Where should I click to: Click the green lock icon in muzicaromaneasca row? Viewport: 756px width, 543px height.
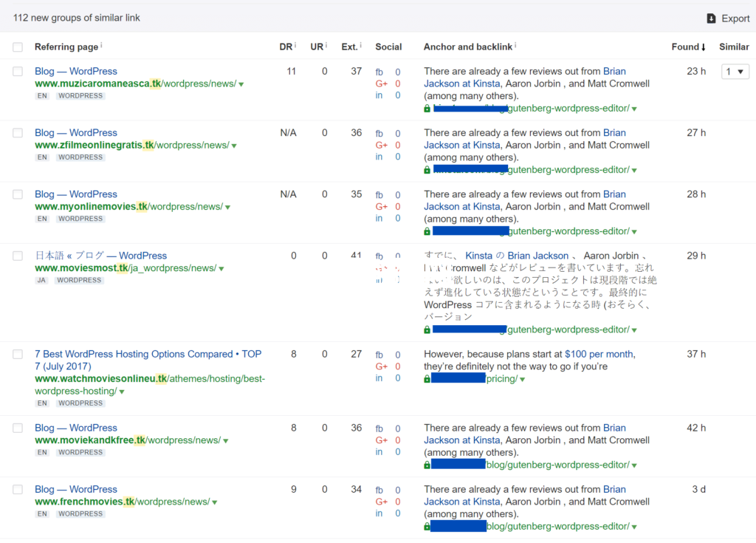427,108
